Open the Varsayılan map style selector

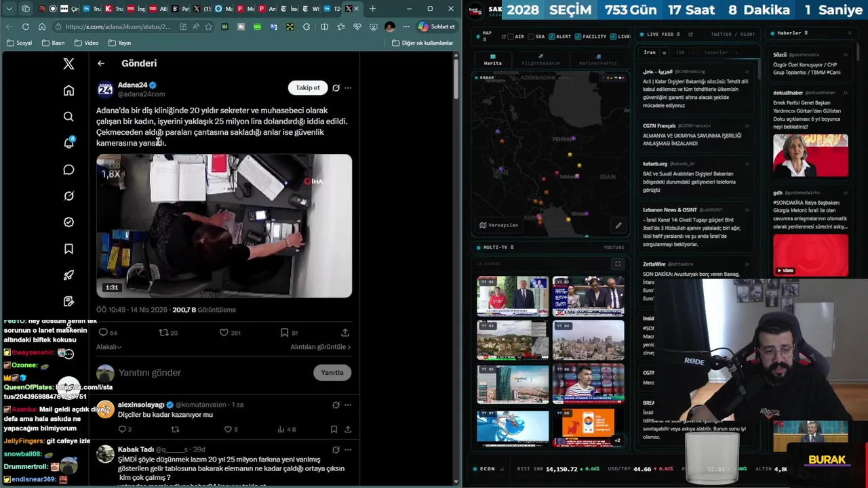(x=498, y=225)
